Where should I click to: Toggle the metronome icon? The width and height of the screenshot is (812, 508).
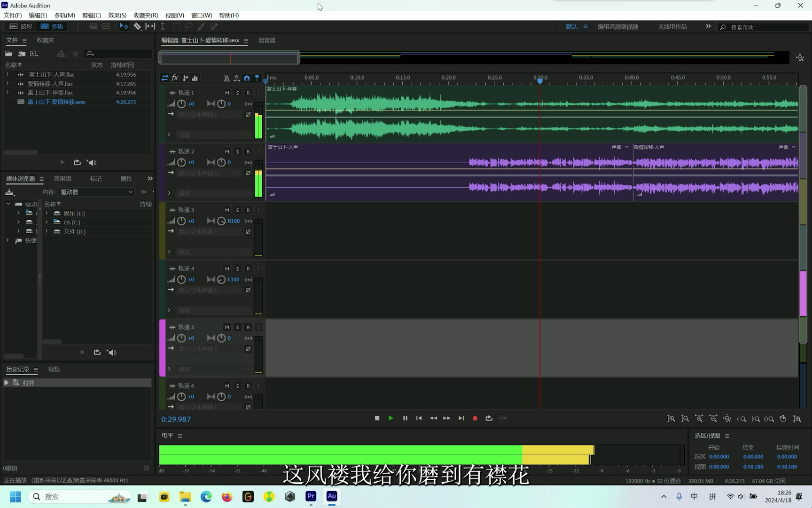pos(226,78)
